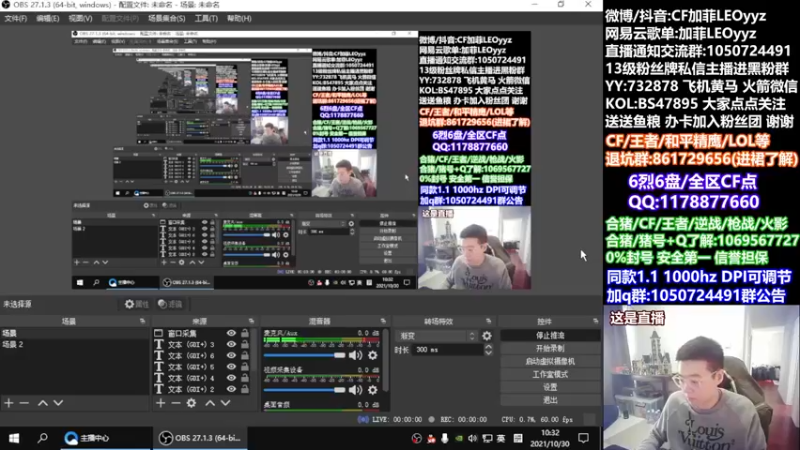Enable 工作室模式 studio mode

tap(550, 374)
